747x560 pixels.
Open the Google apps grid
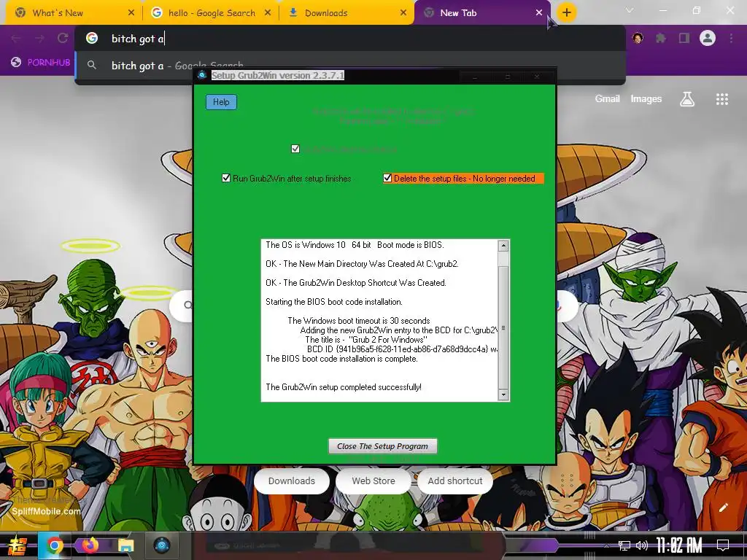[x=722, y=99]
